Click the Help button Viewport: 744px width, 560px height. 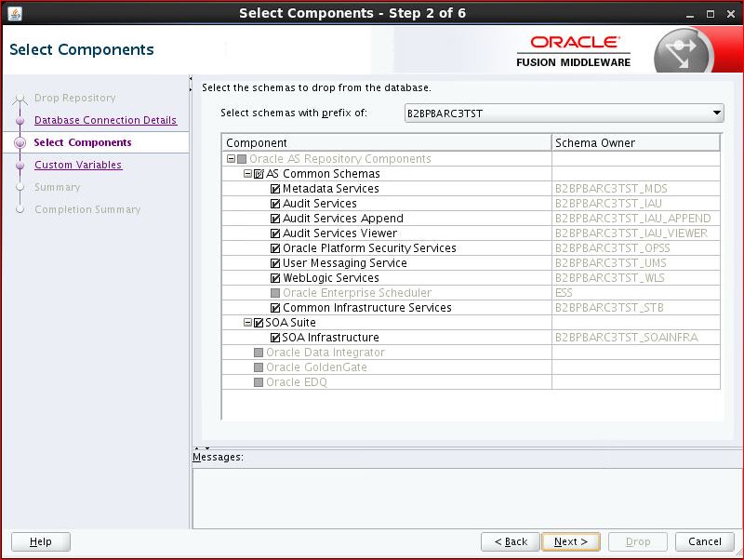(x=41, y=542)
